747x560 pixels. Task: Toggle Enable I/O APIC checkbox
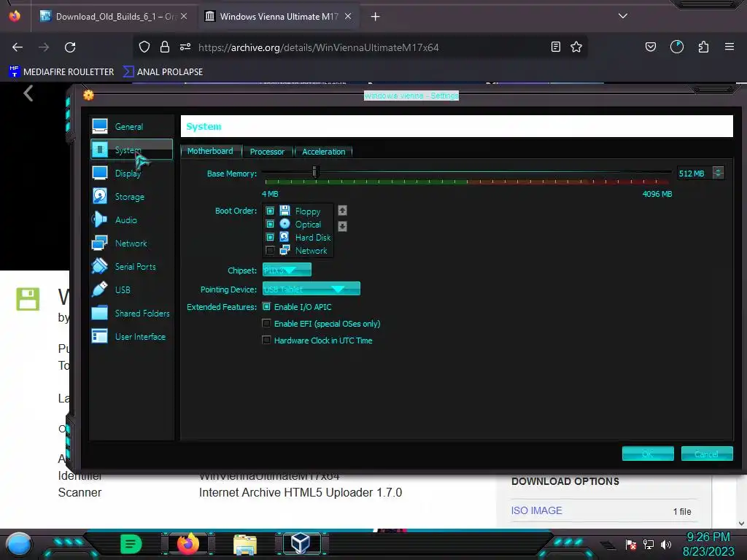(267, 307)
